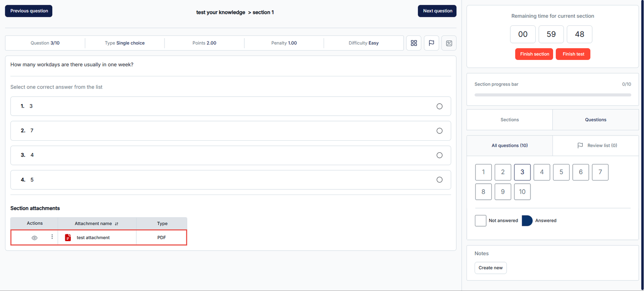644x291 pixels.
Task: Preview test attachment with eye icon
Action: 35,238
